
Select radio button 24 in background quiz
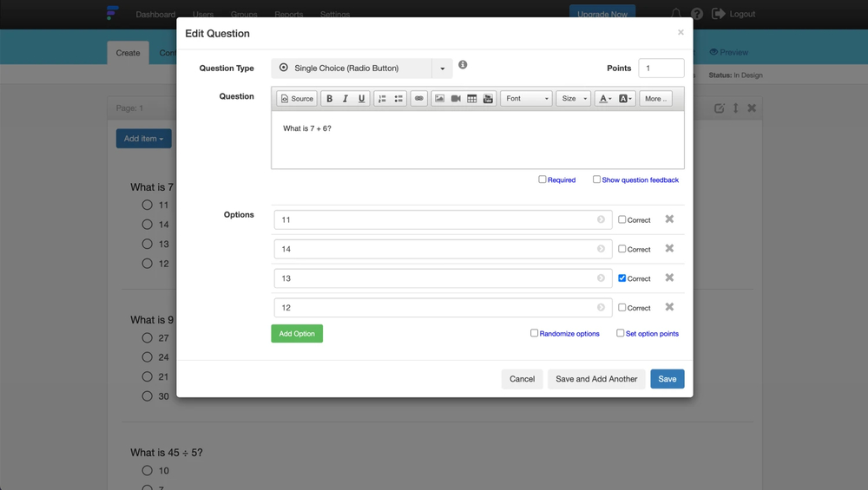pos(147,357)
